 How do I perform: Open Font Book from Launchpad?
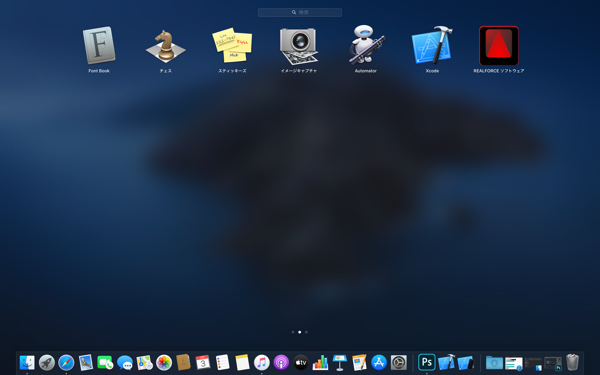(99, 45)
